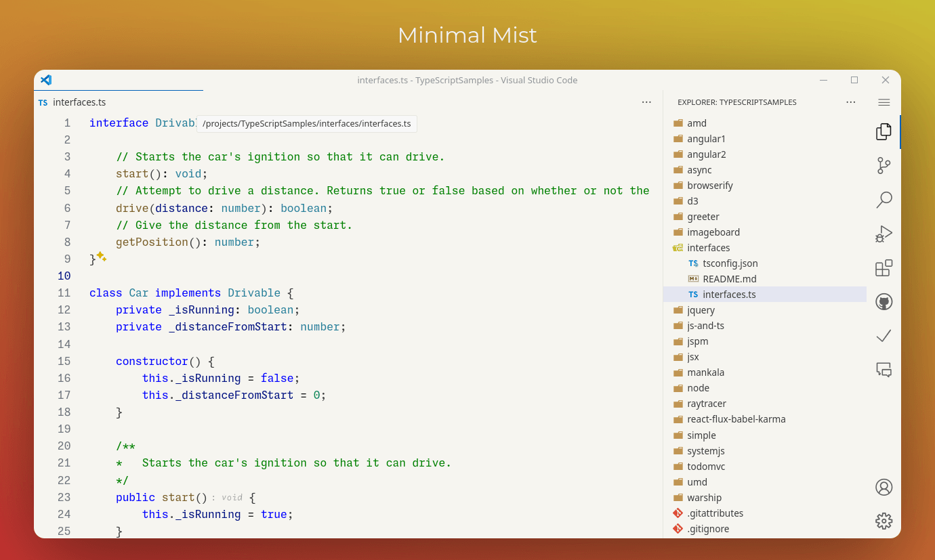Open README.md from the explorer
Screen dimensions: 935x560
730,278
